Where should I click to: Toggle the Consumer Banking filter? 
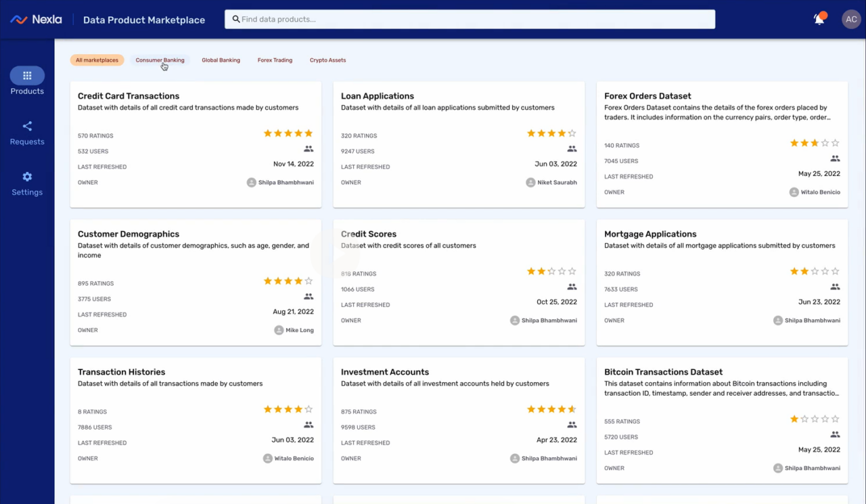pyautogui.click(x=160, y=60)
